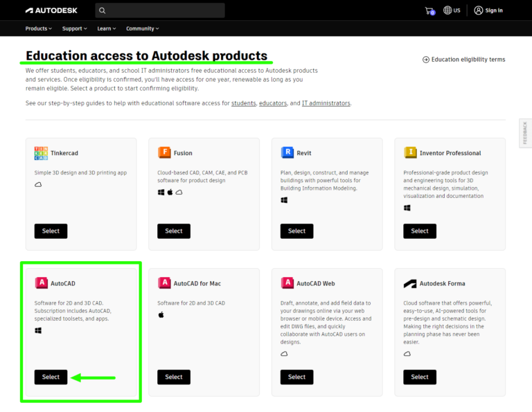Viewport: 532px width, 412px height.
Task: Select AutoCAD for Mac product
Action: [174, 377]
